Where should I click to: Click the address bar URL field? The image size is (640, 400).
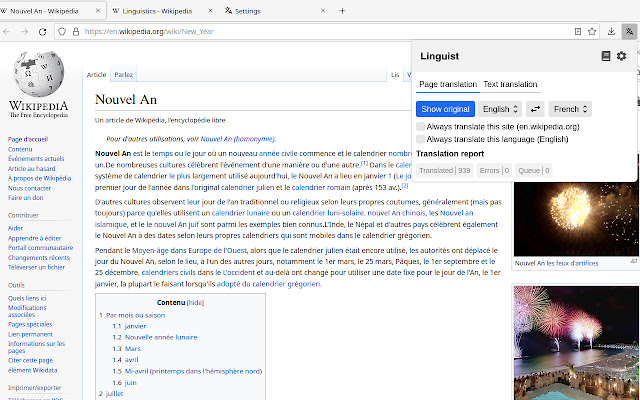tap(300, 31)
